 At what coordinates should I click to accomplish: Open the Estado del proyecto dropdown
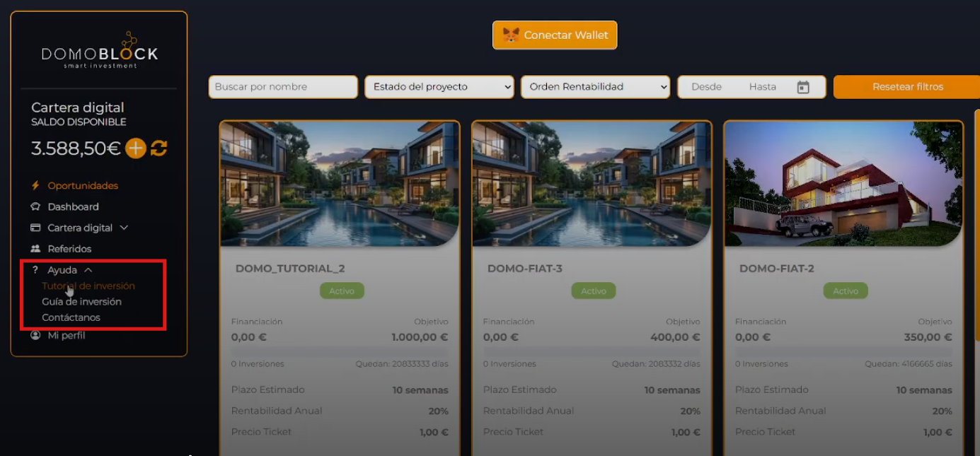pos(439,87)
